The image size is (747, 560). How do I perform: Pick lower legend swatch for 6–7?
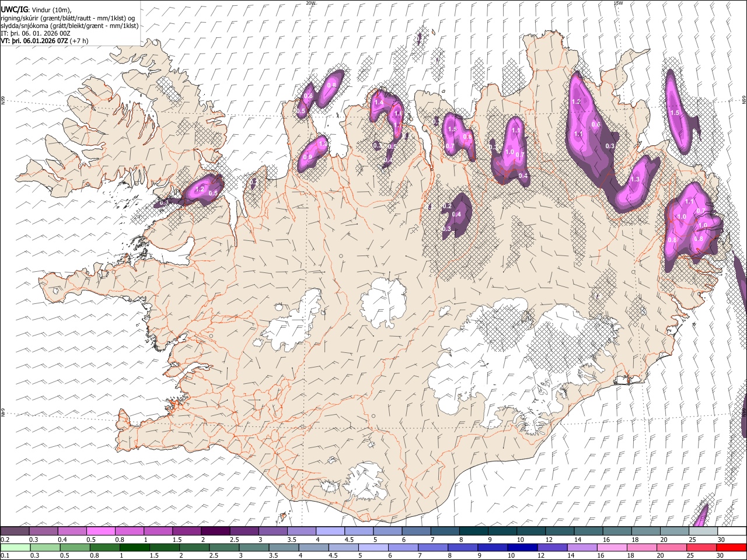click(x=403, y=547)
